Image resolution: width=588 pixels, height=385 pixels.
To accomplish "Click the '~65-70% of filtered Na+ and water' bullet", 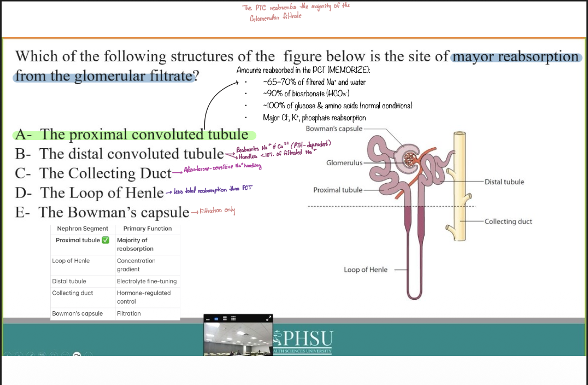I will [314, 82].
